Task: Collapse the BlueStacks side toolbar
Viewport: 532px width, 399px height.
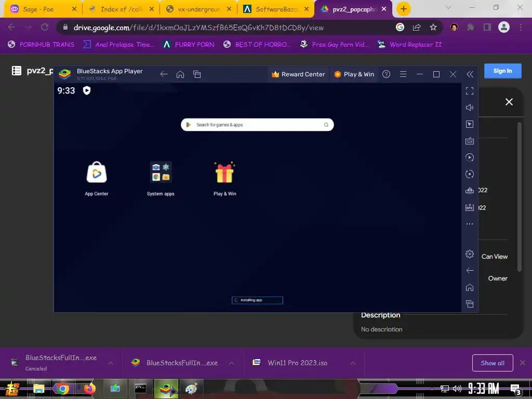Action: click(x=470, y=74)
